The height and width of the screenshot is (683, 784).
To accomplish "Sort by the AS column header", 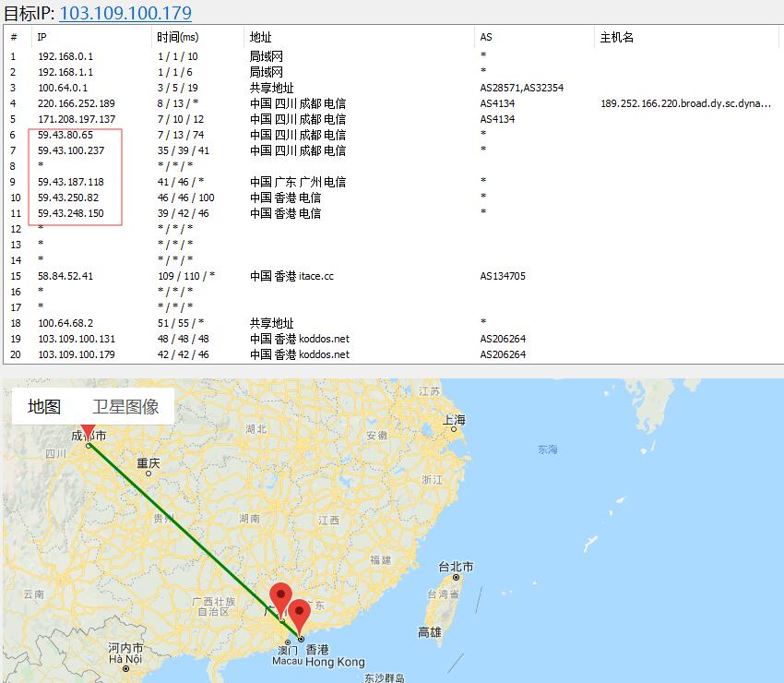I will click(486, 37).
